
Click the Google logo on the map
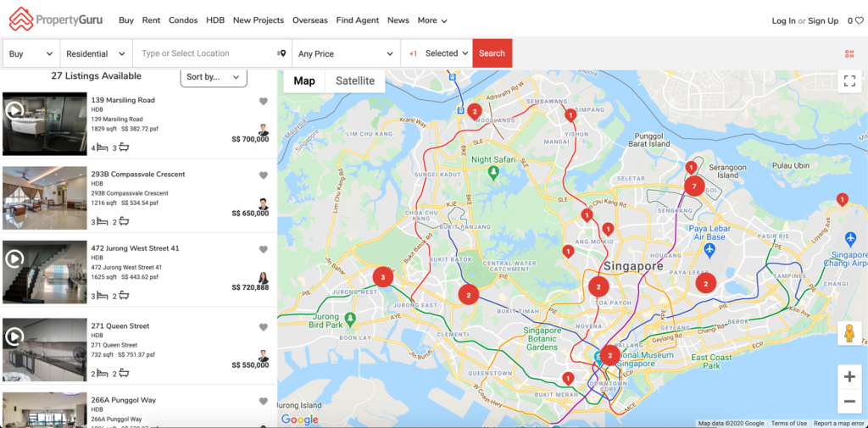pos(299,420)
